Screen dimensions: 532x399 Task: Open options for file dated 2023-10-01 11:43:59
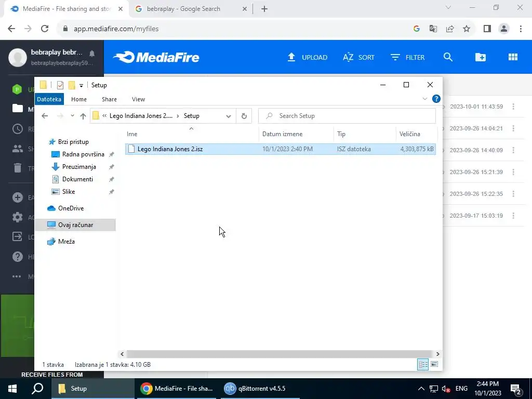513,107
